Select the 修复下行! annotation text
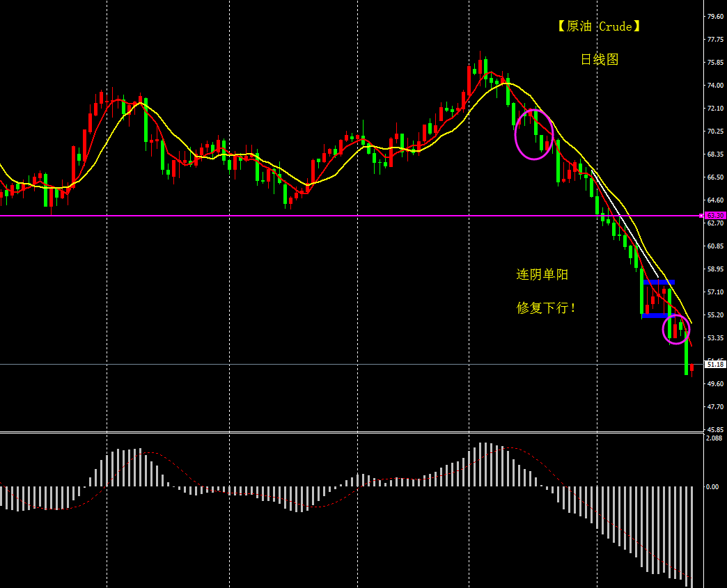The width and height of the screenshot is (727, 588). tap(546, 308)
